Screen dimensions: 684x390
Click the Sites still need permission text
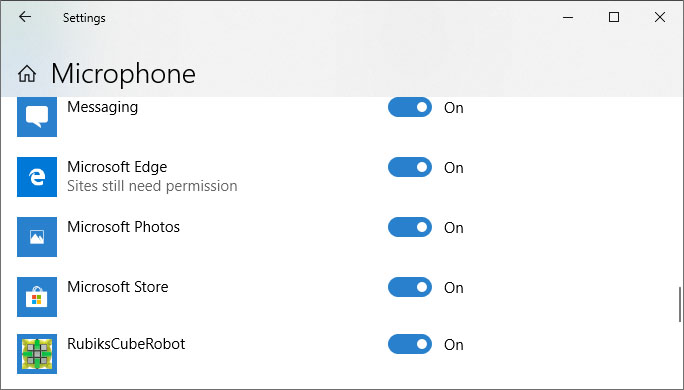click(x=152, y=186)
